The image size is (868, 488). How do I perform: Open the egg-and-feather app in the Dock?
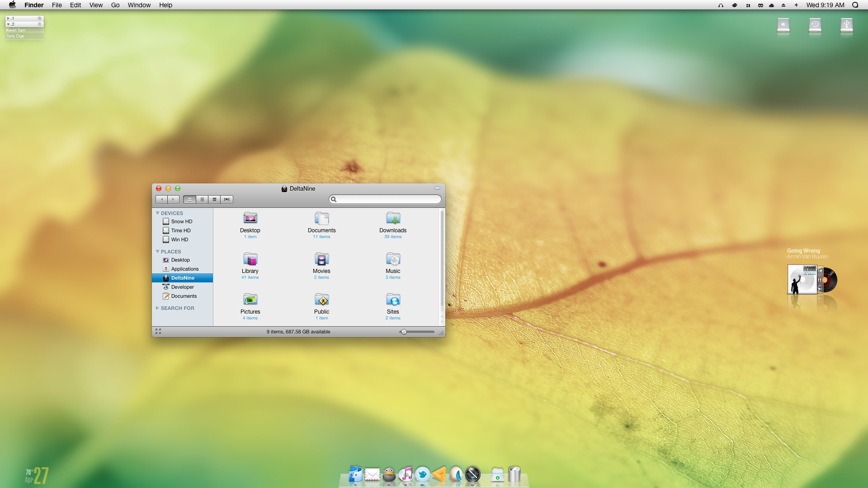(456, 474)
